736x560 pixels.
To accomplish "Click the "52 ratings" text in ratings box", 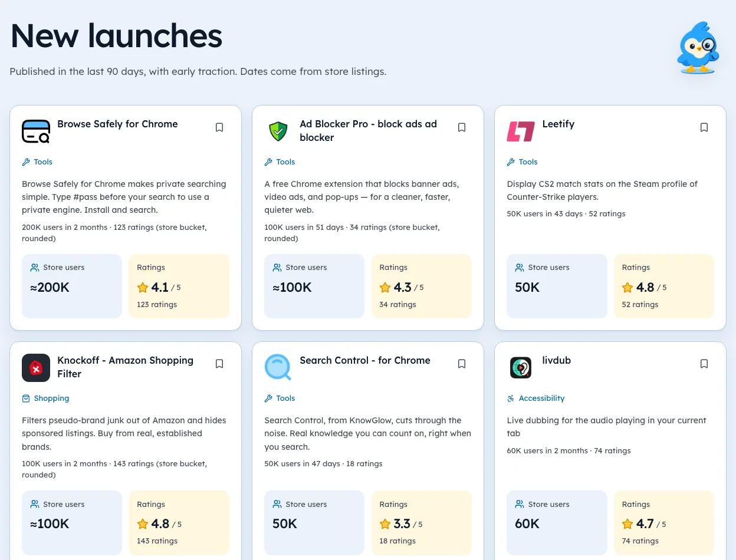I will coord(640,305).
